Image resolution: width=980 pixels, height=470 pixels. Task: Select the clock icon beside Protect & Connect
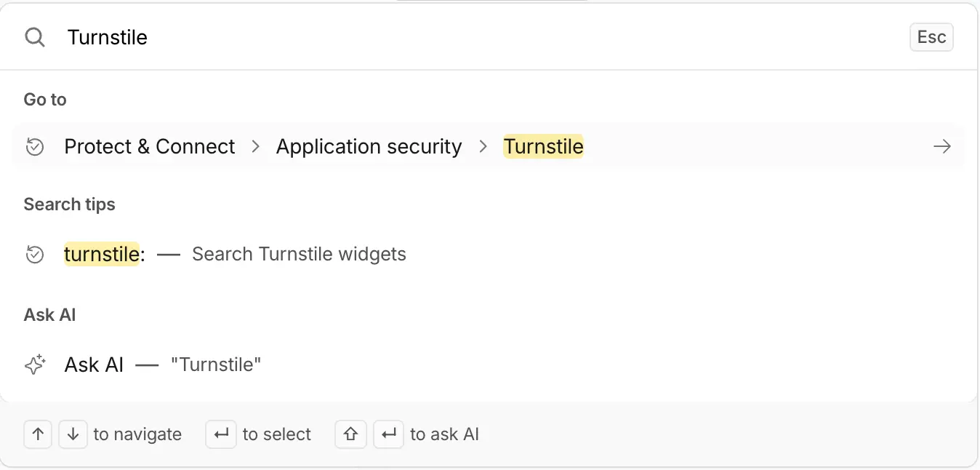tap(34, 146)
